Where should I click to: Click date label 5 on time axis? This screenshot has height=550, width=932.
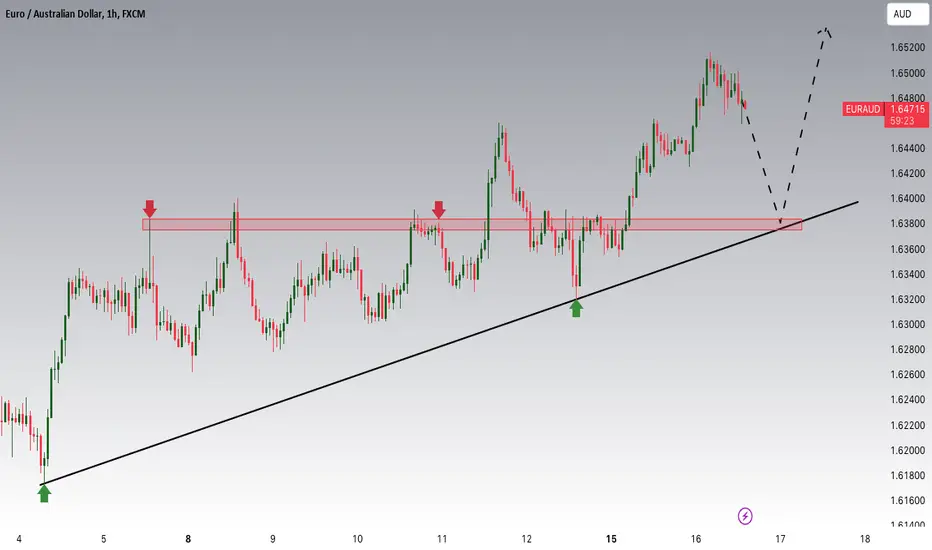(x=103, y=539)
